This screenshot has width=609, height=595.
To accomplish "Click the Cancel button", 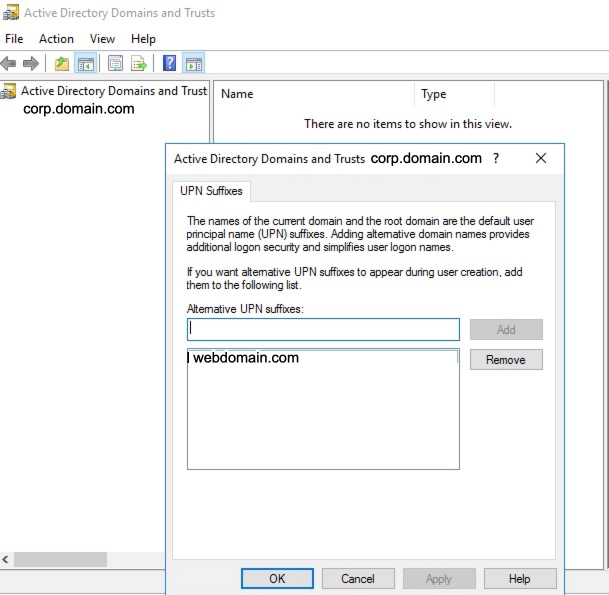I will 358,578.
